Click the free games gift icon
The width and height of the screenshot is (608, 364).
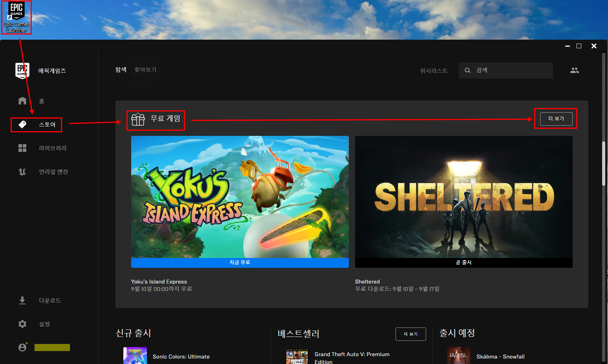(x=138, y=119)
